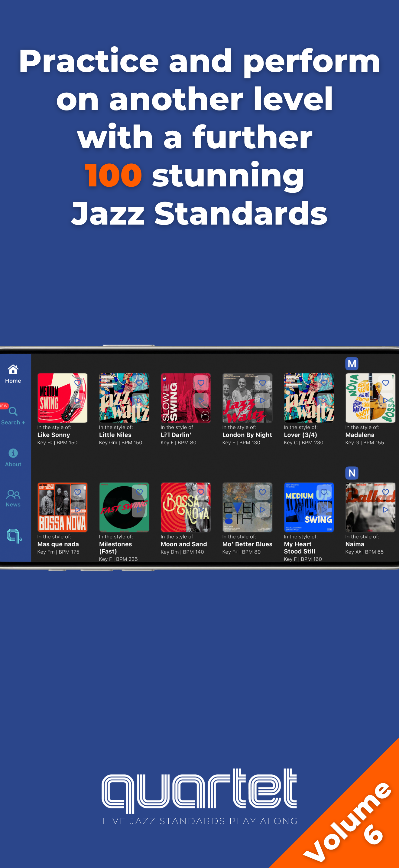Click the "Key F | BPM 235" details

(x=118, y=559)
